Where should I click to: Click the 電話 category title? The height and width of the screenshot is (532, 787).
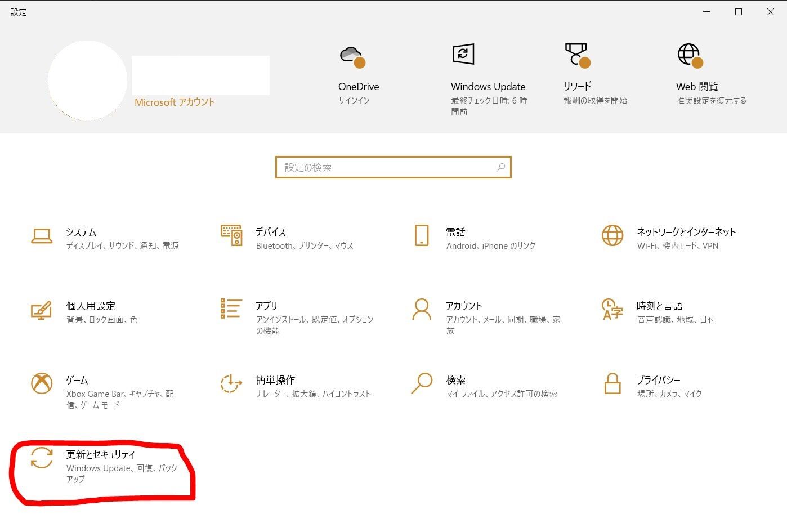click(x=455, y=232)
